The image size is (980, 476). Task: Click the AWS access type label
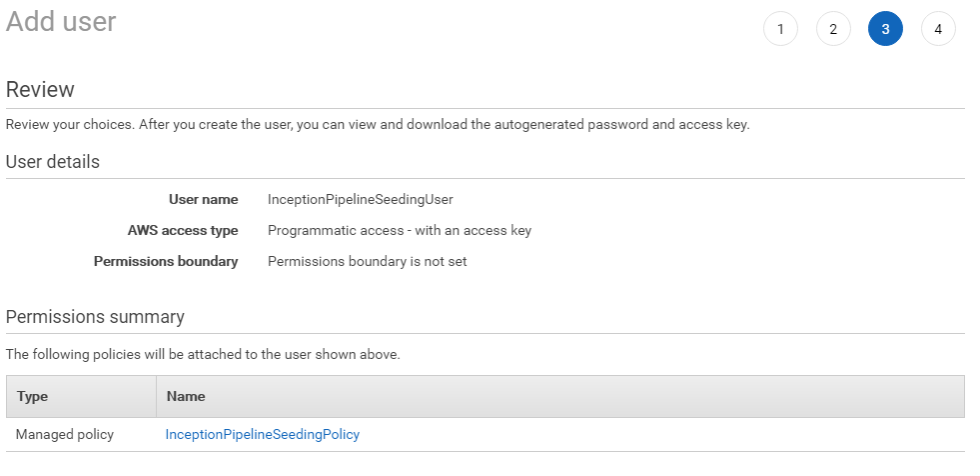pos(183,230)
